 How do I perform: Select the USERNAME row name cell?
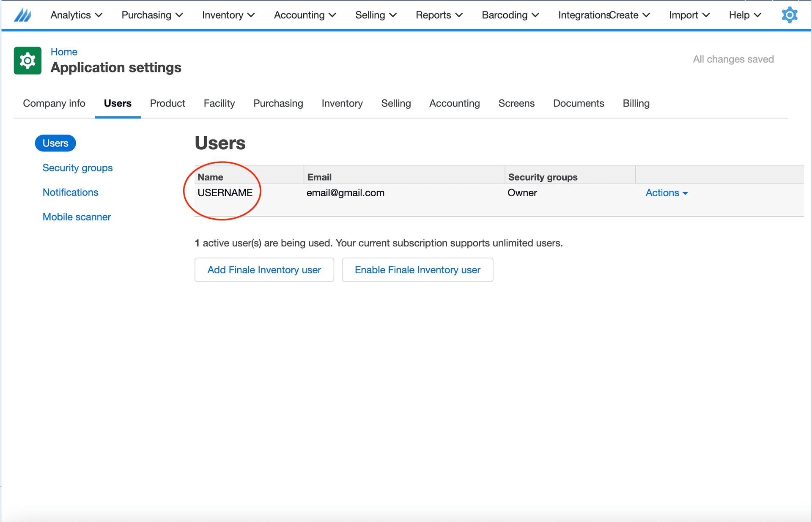(225, 193)
